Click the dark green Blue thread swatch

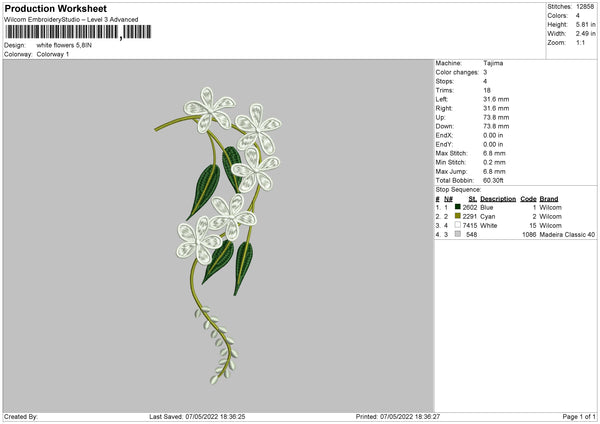pyautogui.click(x=458, y=207)
